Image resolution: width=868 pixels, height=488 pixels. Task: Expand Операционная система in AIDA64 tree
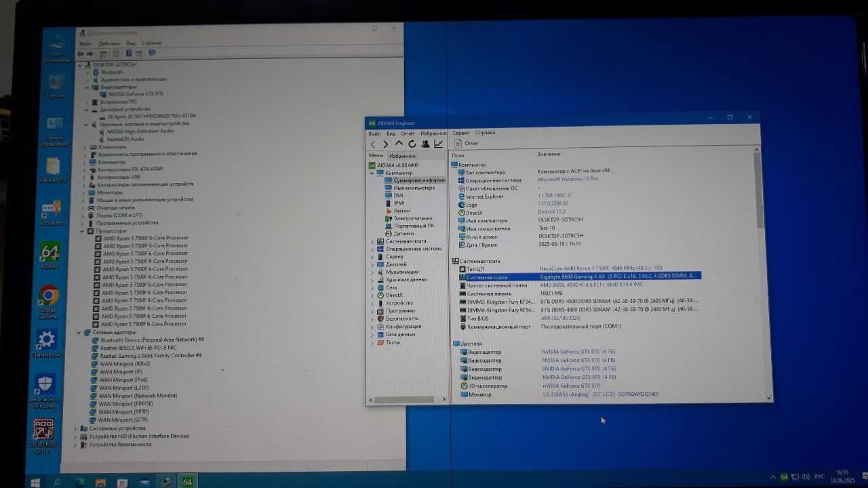(372, 249)
